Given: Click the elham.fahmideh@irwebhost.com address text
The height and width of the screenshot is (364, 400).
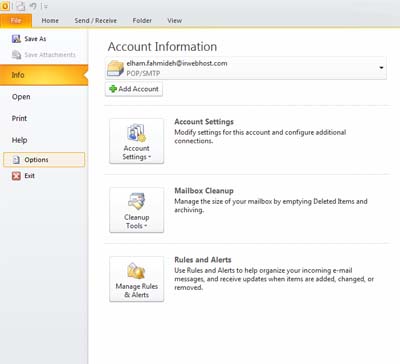Looking at the screenshot, I should (177, 63).
